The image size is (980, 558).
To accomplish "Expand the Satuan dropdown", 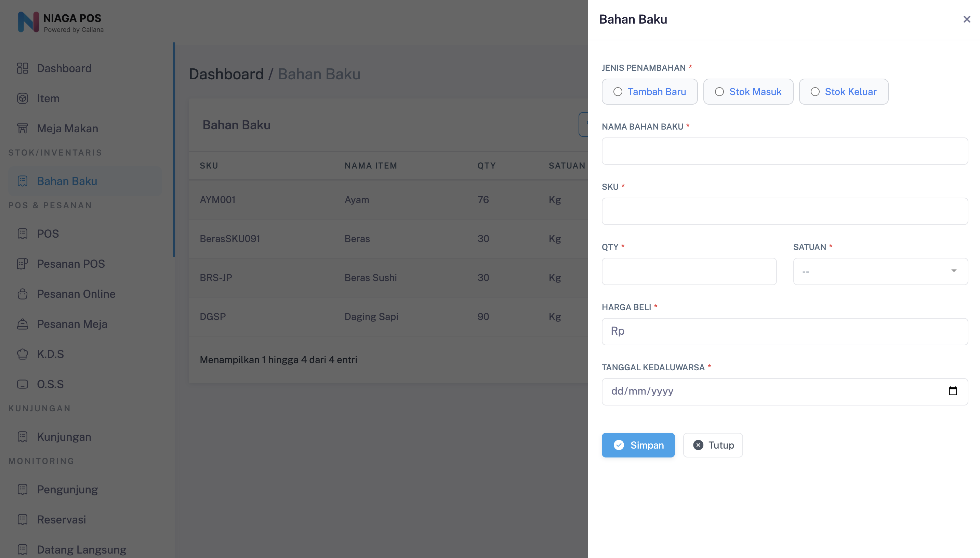I will click(x=880, y=271).
